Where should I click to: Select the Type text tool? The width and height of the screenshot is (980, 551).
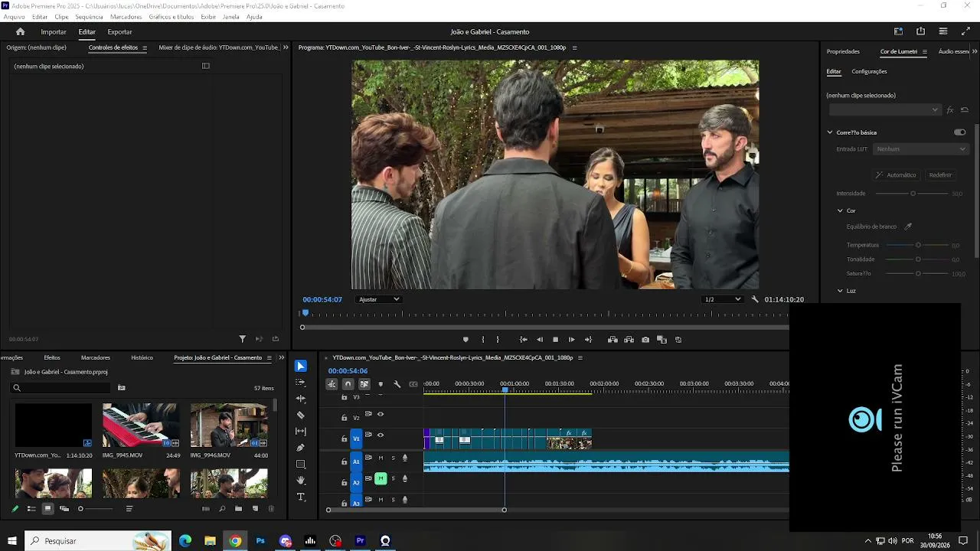(300, 497)
